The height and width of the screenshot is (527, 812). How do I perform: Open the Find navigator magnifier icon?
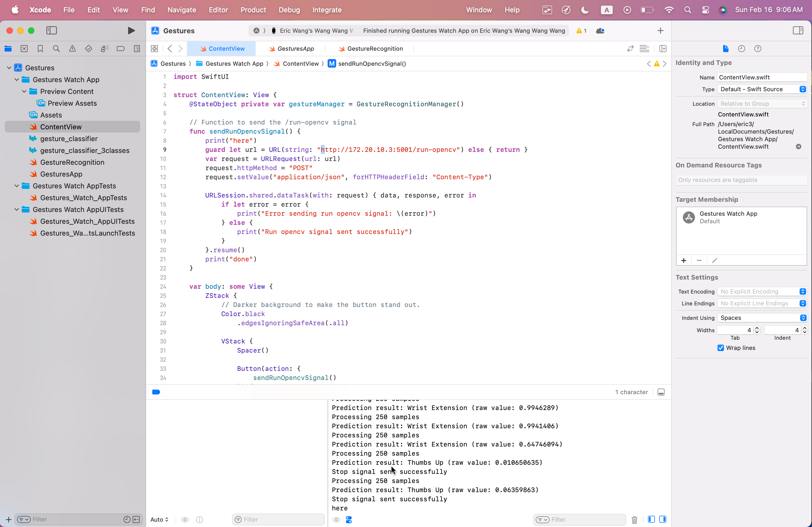(56, 49)
